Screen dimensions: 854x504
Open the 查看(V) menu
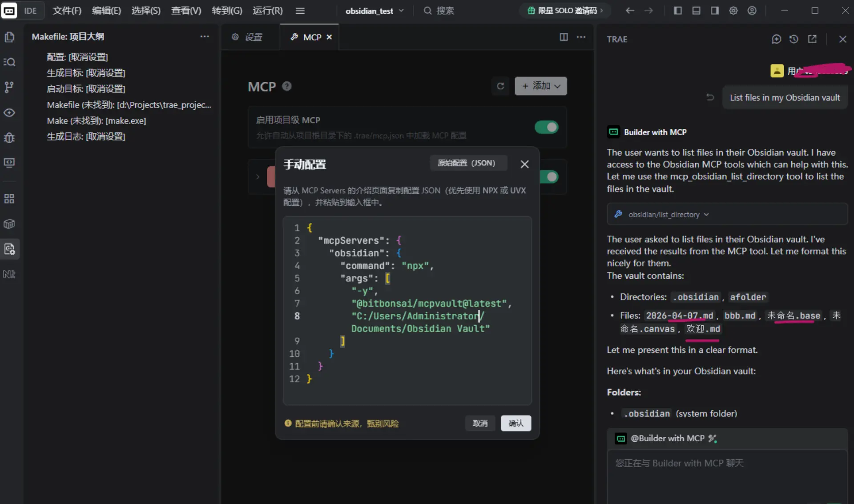tap(186, 11)
